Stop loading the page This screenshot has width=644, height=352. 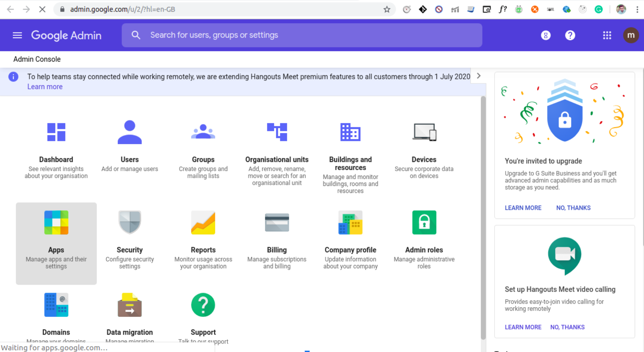(x=42, y=9)
